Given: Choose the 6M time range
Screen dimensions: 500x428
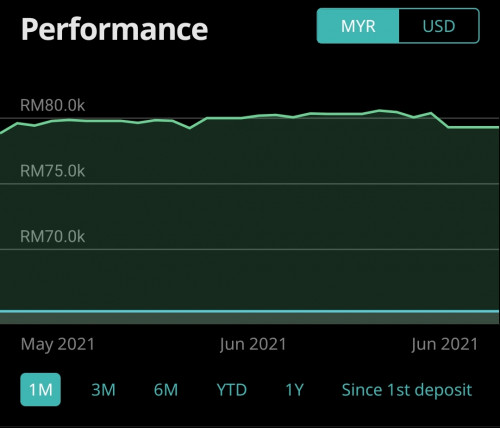Looking at the screenshot, I should coord(166,390).
